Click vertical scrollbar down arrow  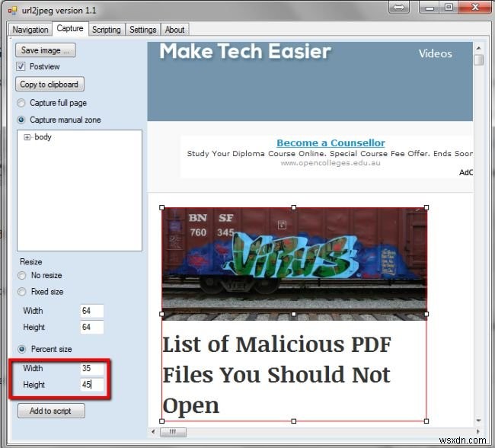(x=478, y=421)
